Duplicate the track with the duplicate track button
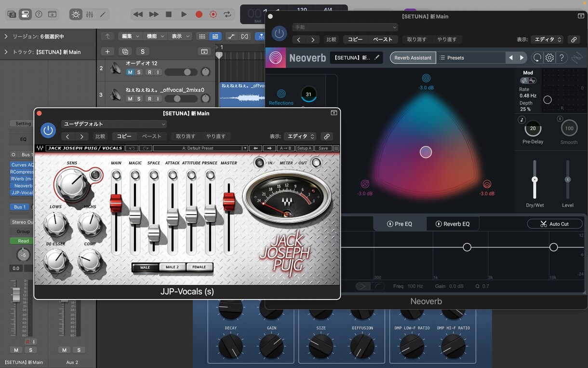The height and width of the screenshot is (368, 588). click(x=125, y=52)
